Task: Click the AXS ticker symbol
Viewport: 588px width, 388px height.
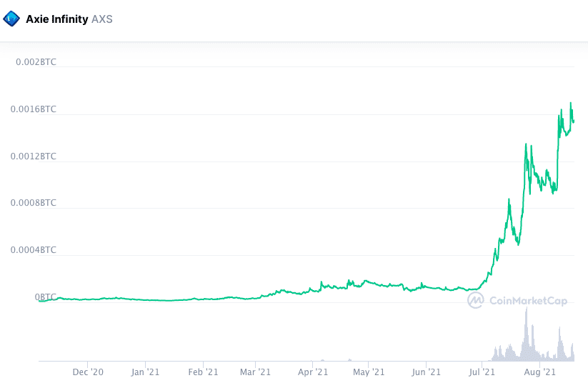Action: pos(102,19)
